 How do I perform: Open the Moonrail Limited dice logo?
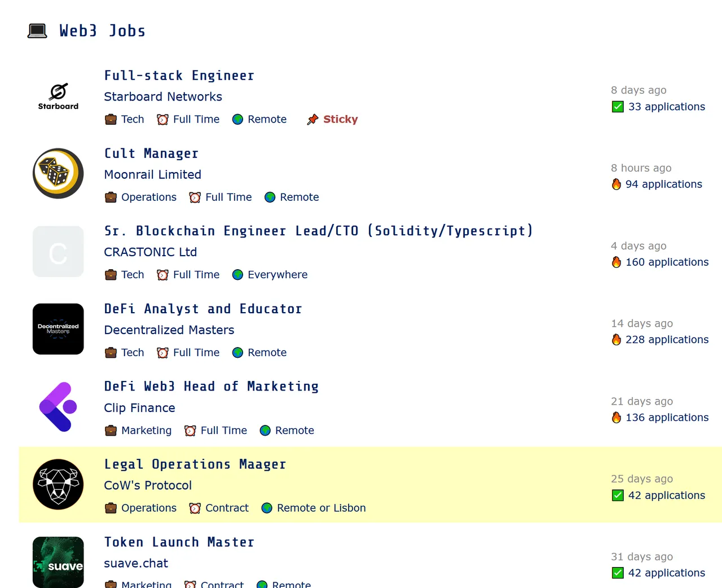(58, 174)
